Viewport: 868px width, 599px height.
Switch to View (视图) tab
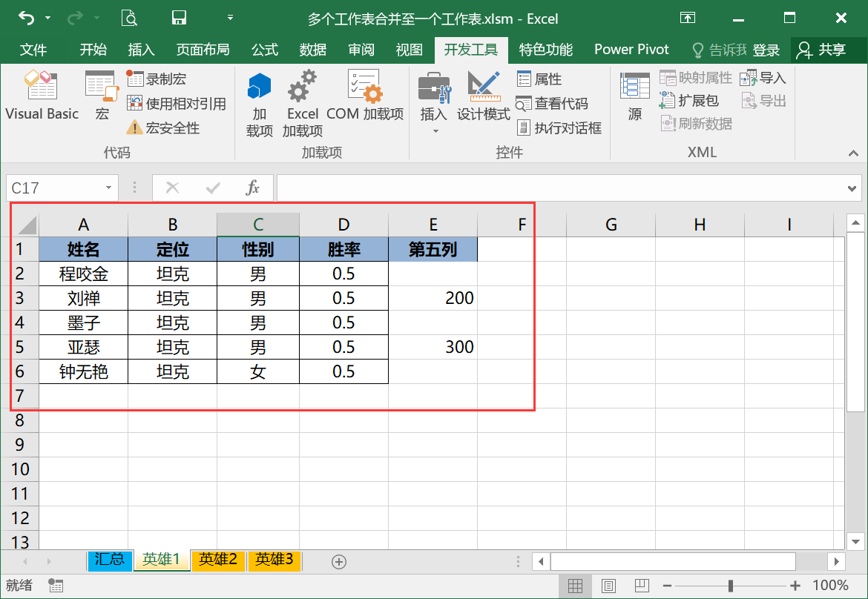pyautogui.click(x=409, y=50)
